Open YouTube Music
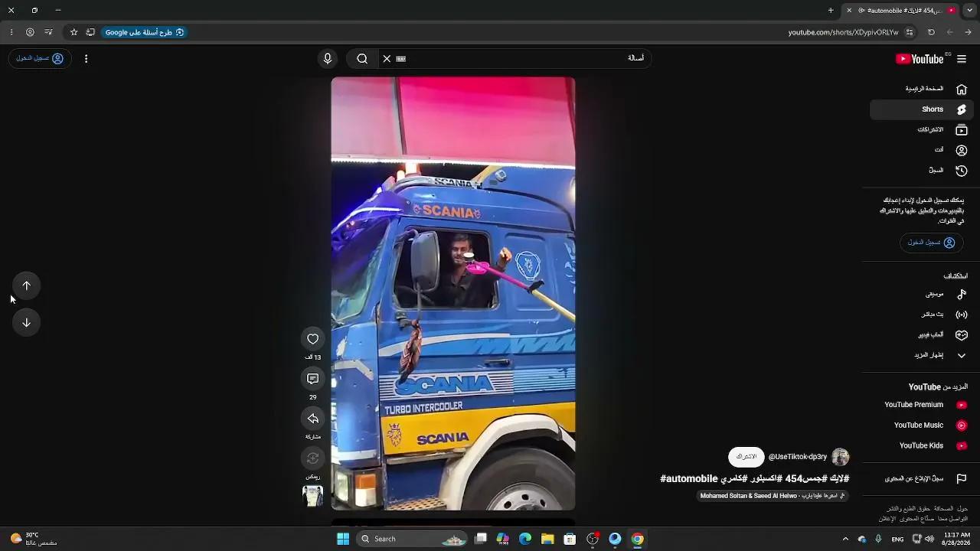The image size is (980, 551). [x=922, y=425]
